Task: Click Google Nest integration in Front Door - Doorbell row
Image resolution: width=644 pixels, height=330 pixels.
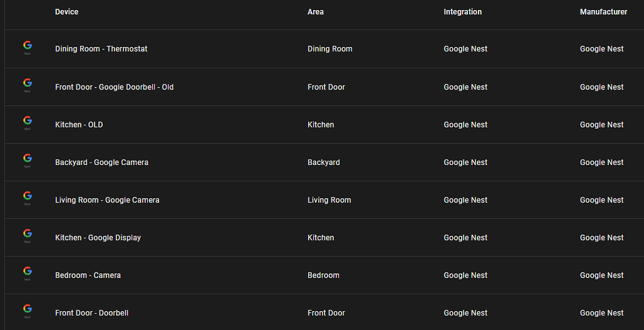Action: coord(465,313)
